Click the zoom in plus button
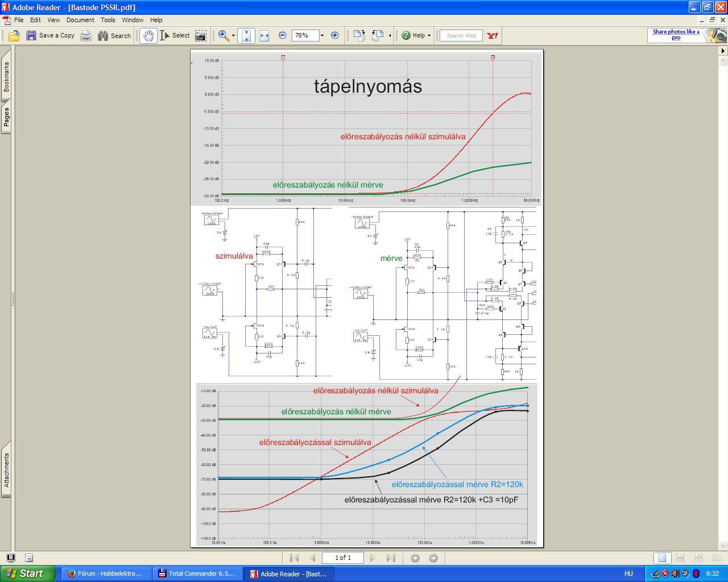Image resolution: width=728 pixels, height=582 pixels. [335, 35]
